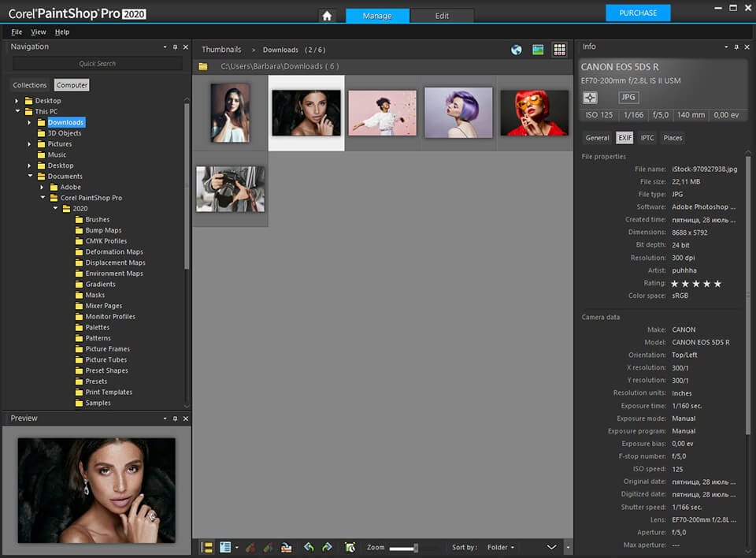Switch to the Places tab
This screenshot has width=756, height=558.
[674, 137]
